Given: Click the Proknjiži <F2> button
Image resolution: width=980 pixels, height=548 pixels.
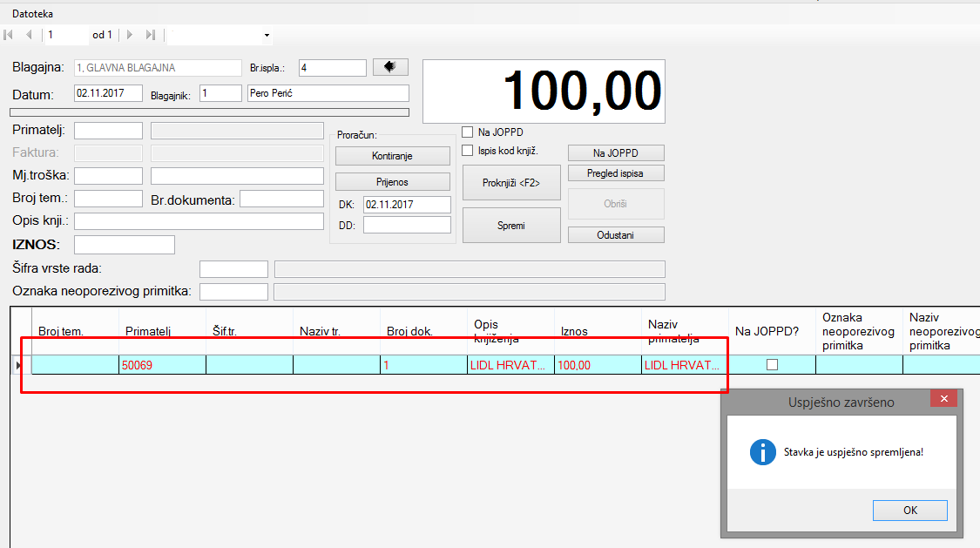Looking at the screenshot, I should coord(511,183).
